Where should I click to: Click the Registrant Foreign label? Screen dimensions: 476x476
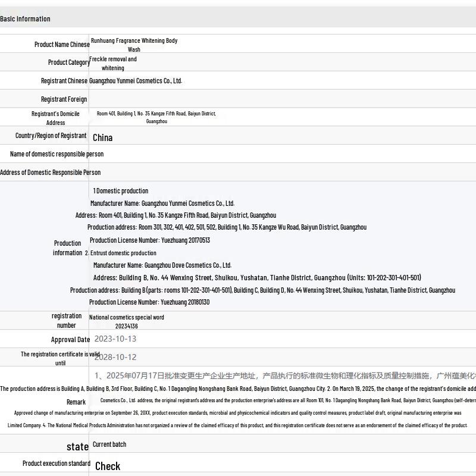point(64,99)
